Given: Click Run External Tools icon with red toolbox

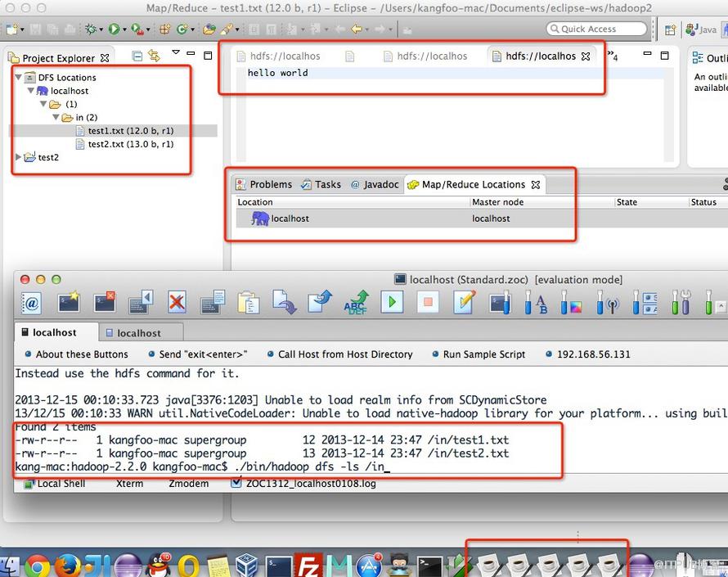Looking at the screenshot, I should click(x=137, y=29).
